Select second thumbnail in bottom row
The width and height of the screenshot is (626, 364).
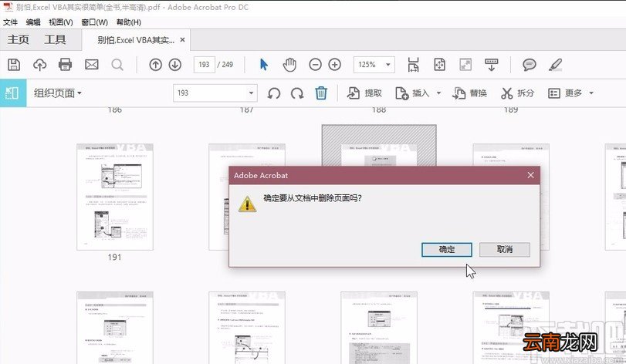tap(247, 327)
